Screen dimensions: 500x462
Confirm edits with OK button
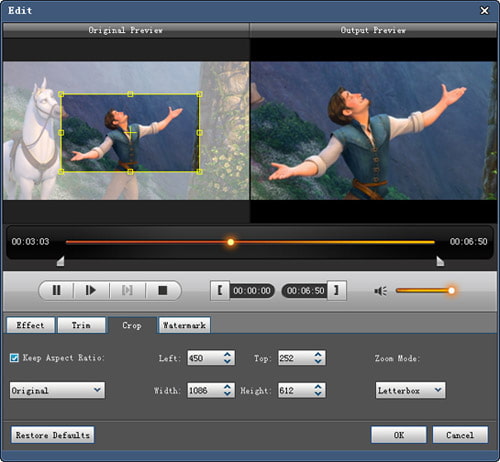[x=399, y=435]
